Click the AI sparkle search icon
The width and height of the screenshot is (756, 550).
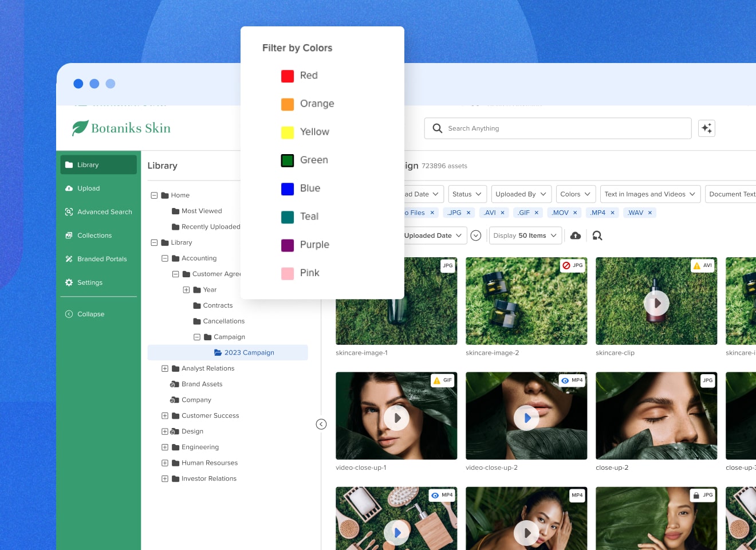point(707,128)
